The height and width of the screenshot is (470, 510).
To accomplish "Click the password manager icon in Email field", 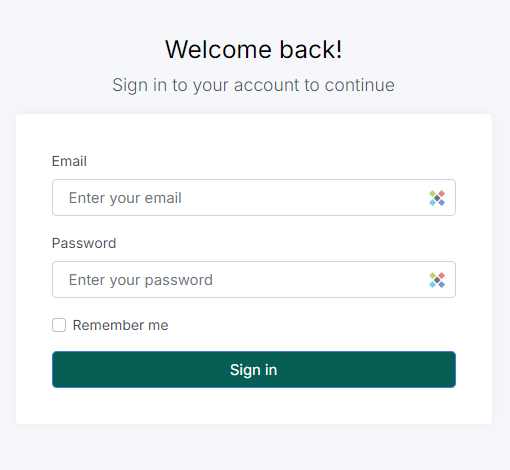I will coord(437,198).
